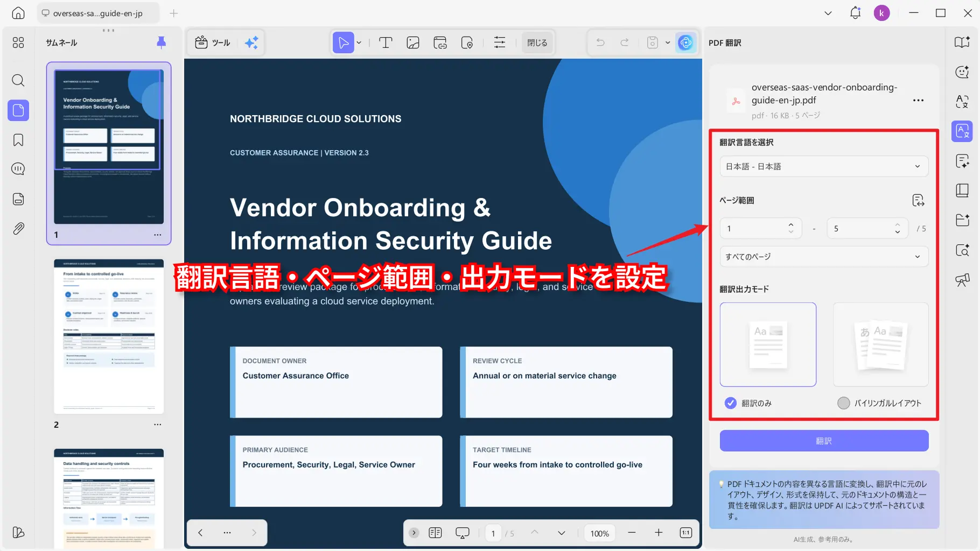Expand the save options dropdown arrow
The height and width of the screenshot is (551, 980).
[668, 43]
